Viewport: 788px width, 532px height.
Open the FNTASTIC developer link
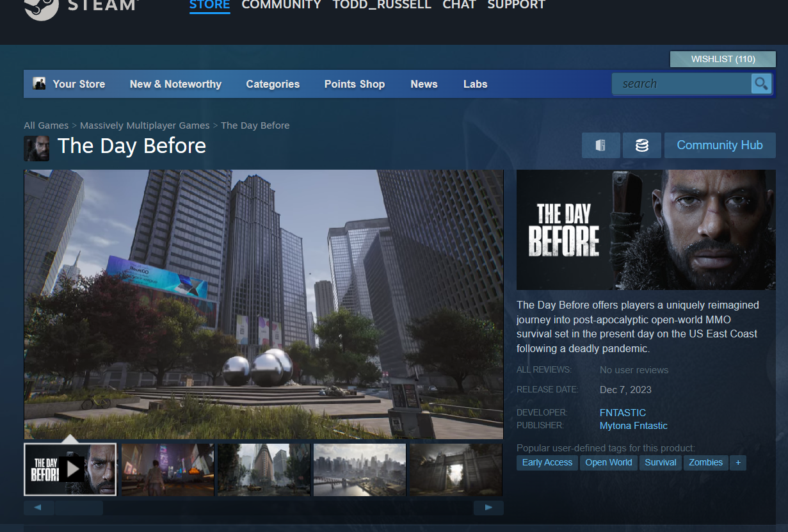(x=623, y=413)
